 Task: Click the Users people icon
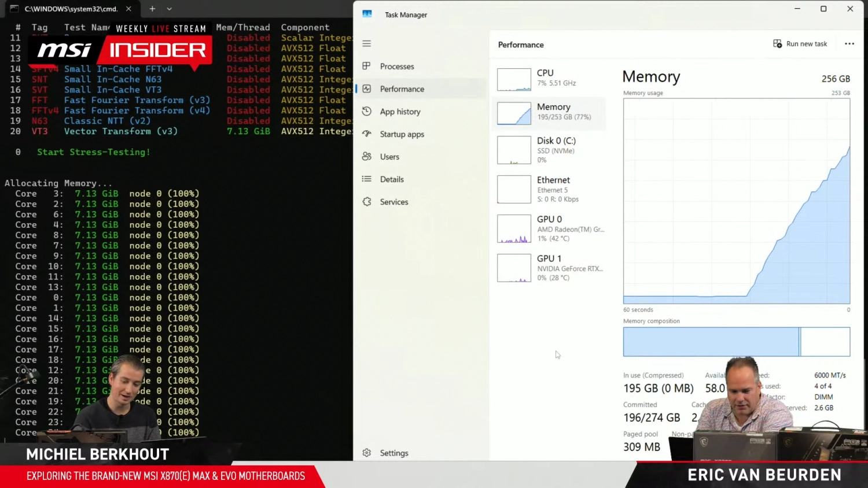click(366, 157)
